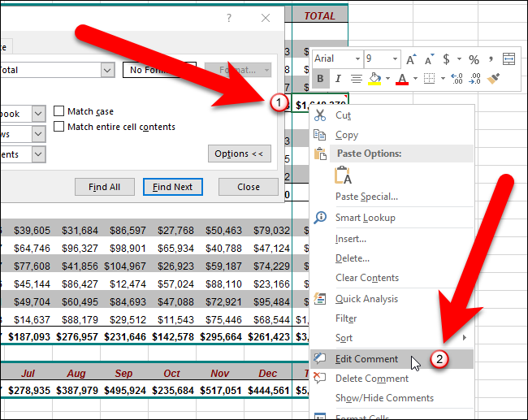Image resolution: width=528 pixels, height=420 pixels.
Task: Click the Increase Decimal icon
Action: (x=457, y=79)
